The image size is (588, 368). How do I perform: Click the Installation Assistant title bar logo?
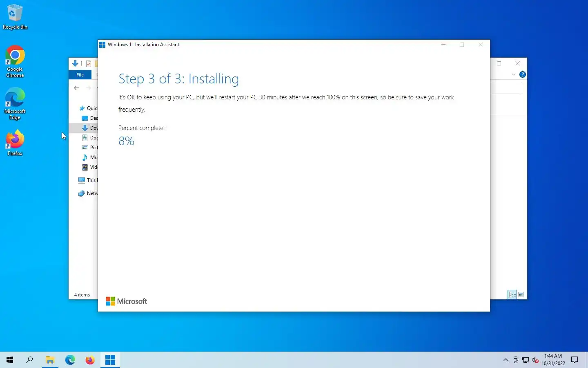click(x=102, y=45)
